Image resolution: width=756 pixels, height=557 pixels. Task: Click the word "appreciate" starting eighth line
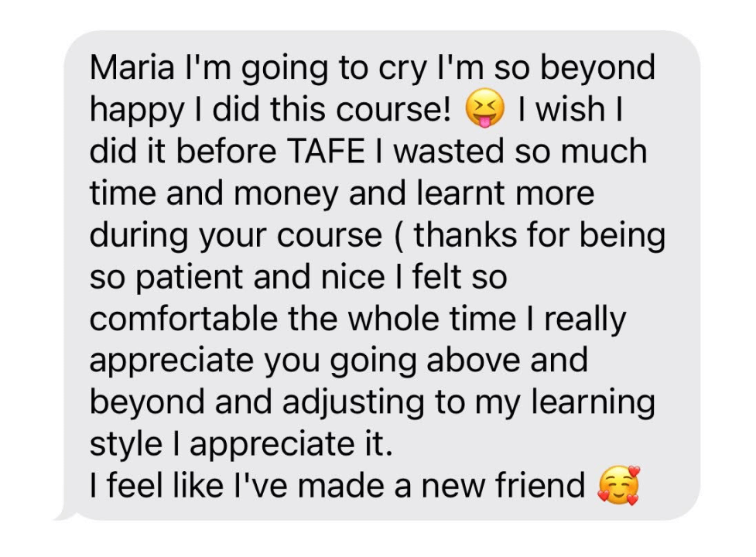[171, 362]
